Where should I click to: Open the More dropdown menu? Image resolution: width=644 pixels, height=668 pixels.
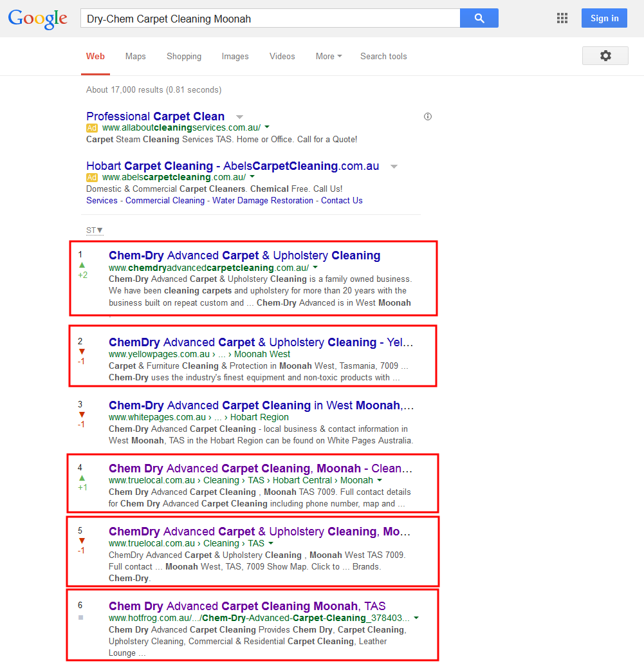click(x=328, y=56)
